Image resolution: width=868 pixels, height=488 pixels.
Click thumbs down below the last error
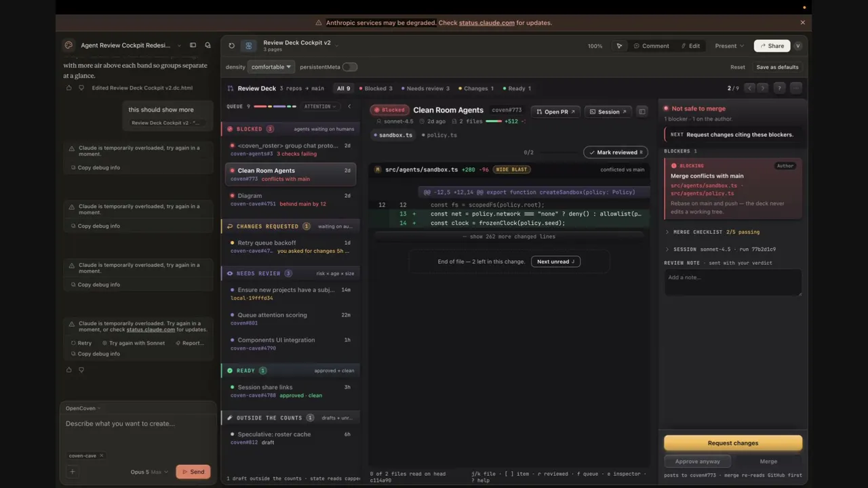coord(81,369)
